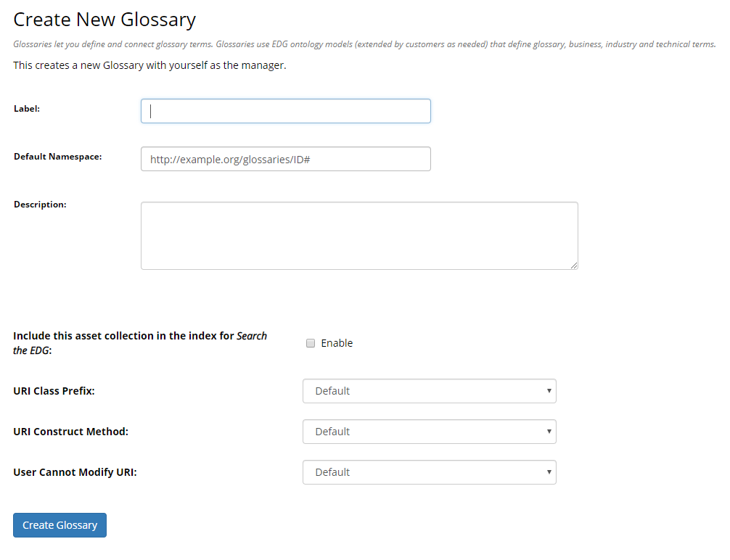
Task: Click the URI Class Prefix dropdown arrow
Action: (548, 391)
